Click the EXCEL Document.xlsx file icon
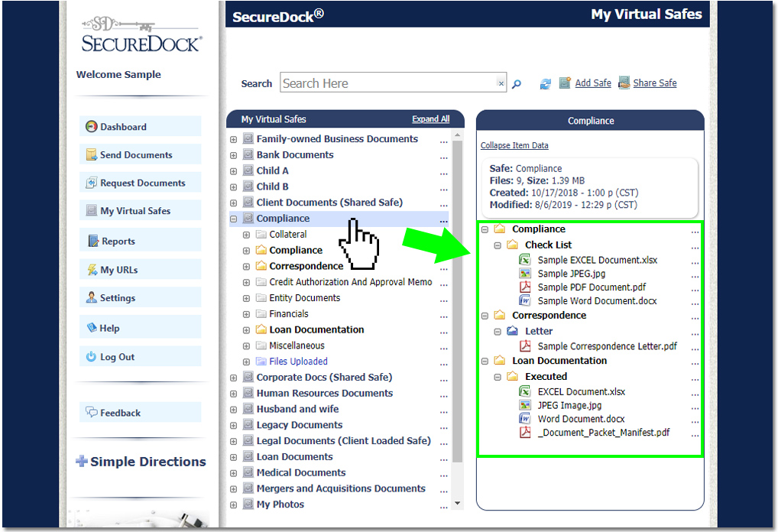The height and width of the screenshot is (532, 778). [525, 391]
